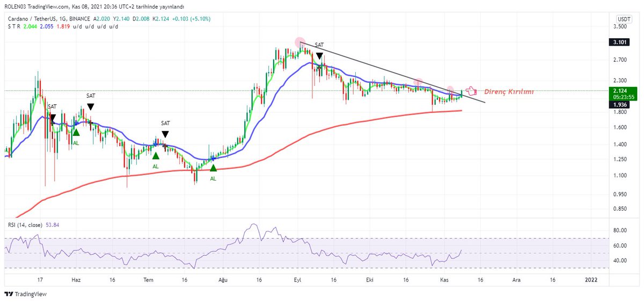Click 'Kas' on the time axis

[x=444, y=280]
